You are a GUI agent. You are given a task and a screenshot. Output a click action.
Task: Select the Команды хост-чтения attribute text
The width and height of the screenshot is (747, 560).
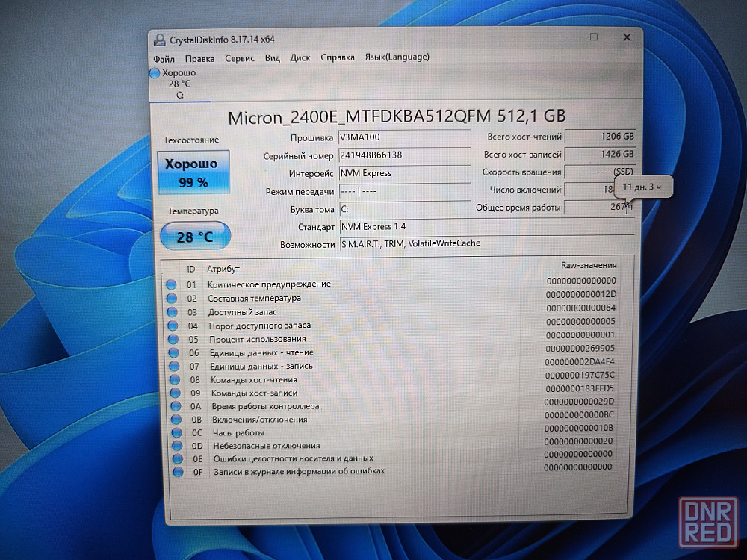coord(254,379)
